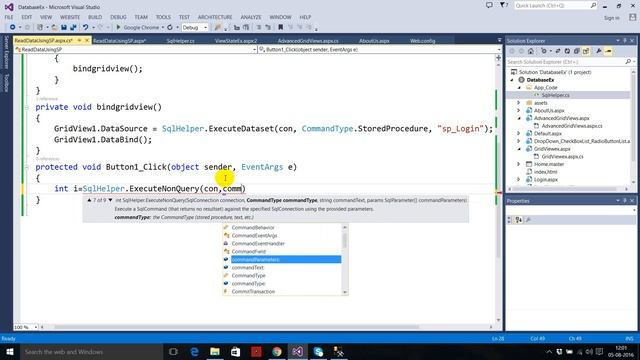
Task: Toggle Show All Files in Solution Explorer
Action: (x=586, y=51)
